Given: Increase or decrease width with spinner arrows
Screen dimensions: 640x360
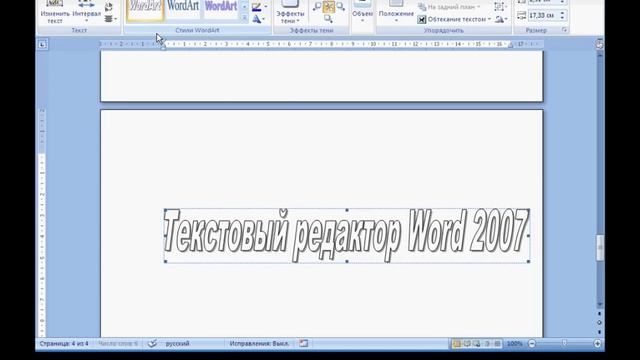Looking at the screenshot, I should pyautogui.click(x=562, y=16).
